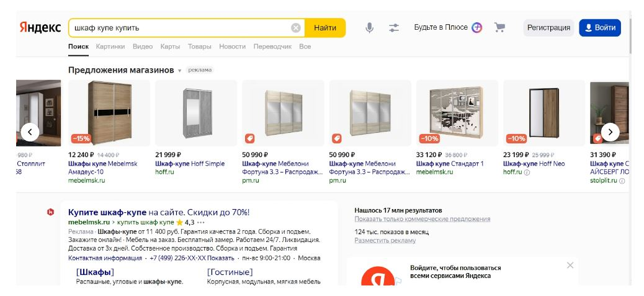Start voice search with the microphone
The width and height of the screenshot is (644, 296).
coord(369,28)
